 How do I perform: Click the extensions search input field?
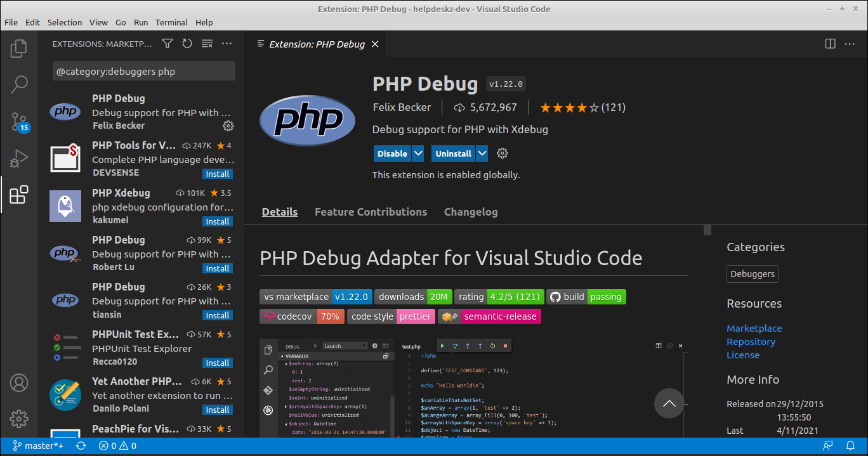(143, 70)
